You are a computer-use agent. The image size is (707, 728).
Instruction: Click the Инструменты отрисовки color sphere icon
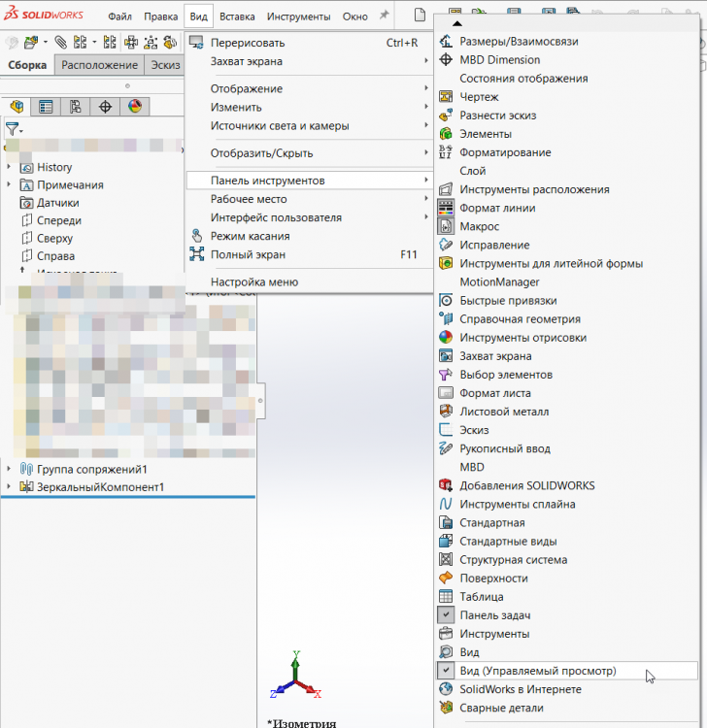pos(446,338)
